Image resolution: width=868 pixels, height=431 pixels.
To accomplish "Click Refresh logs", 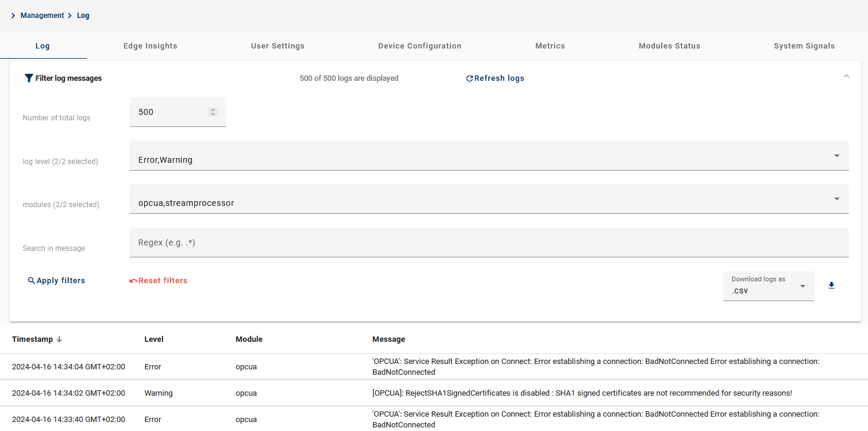I will [x=495, y=78].
